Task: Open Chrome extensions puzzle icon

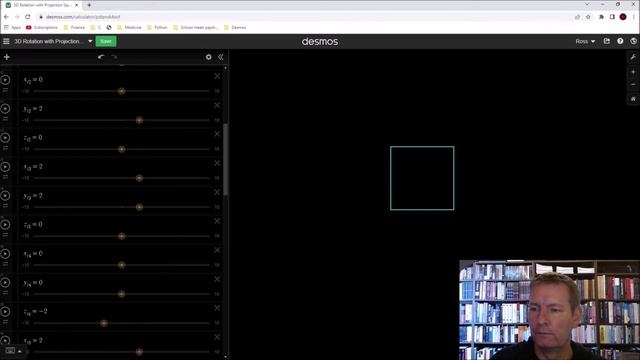Action: [601, 17]
